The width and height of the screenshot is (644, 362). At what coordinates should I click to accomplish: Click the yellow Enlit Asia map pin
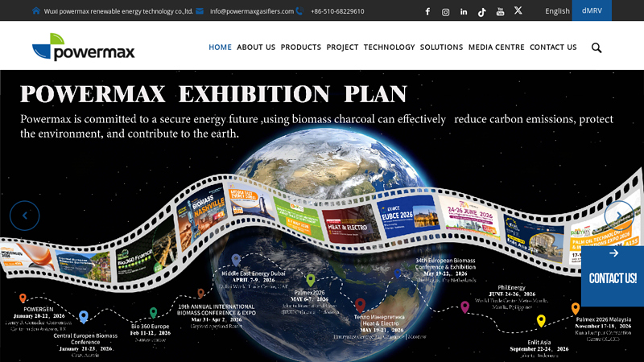tap(541, 320)
